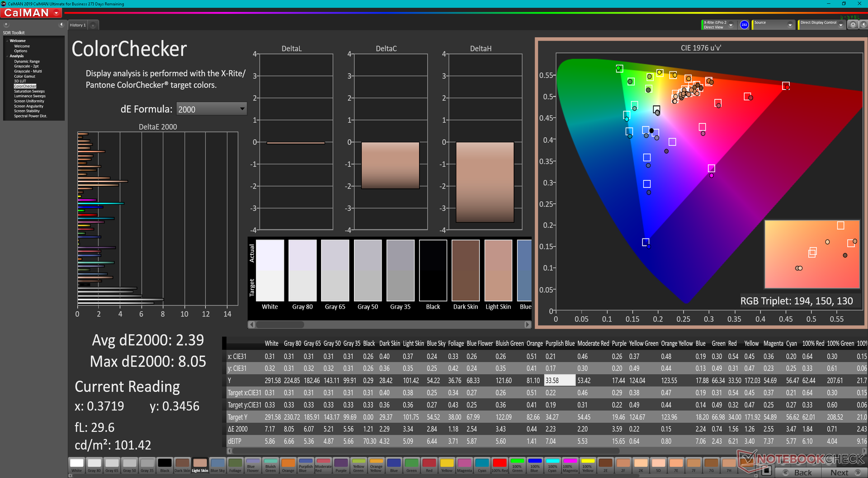Select the Blue Flower patch button
868x478 pixels.
[x=253, y=465]
